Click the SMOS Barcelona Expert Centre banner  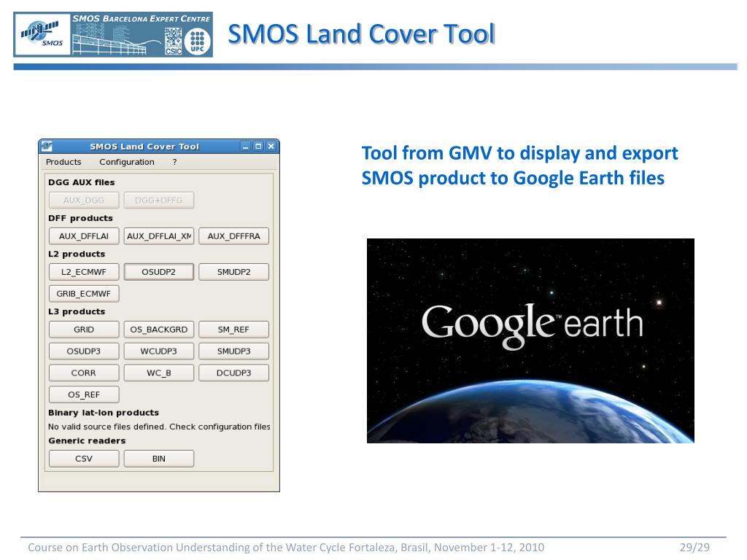[113, 35]
